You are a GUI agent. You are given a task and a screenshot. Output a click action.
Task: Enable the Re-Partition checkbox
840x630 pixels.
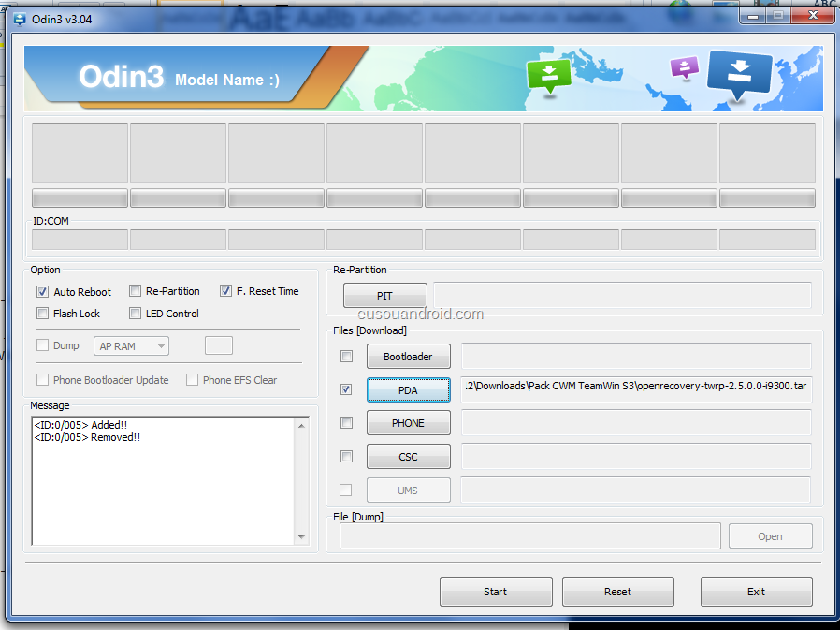click(135, 291)
